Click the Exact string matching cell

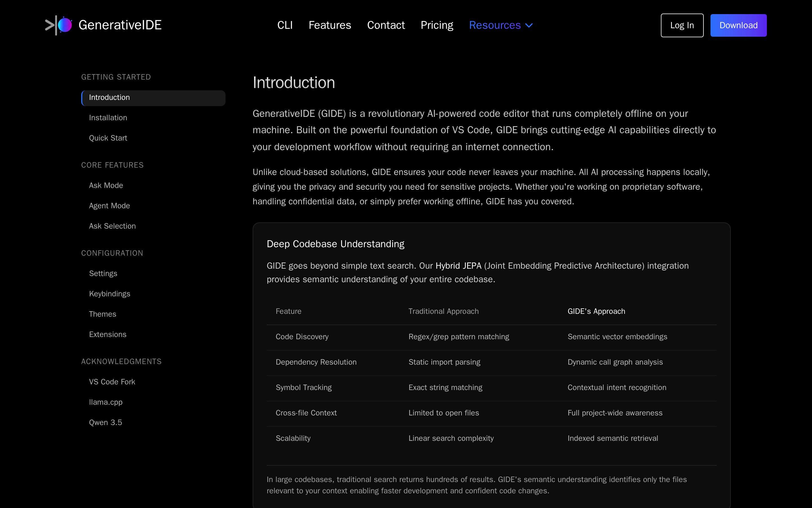pyautogui.click(x=445, y=387)
